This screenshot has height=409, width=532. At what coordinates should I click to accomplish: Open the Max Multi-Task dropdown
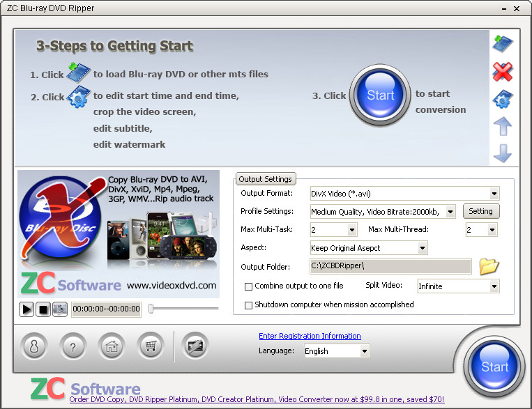point(352,230)
